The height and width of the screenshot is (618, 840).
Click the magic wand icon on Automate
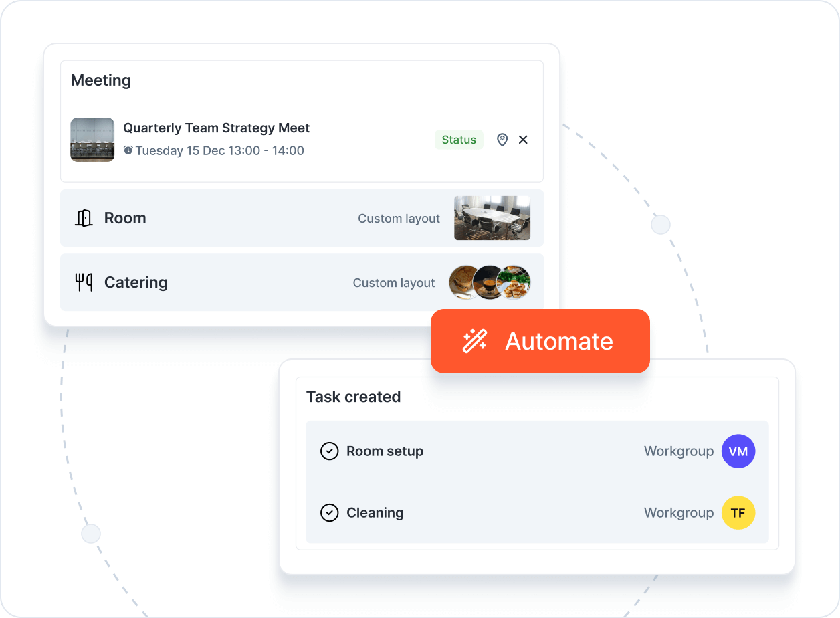click(475, 341)
